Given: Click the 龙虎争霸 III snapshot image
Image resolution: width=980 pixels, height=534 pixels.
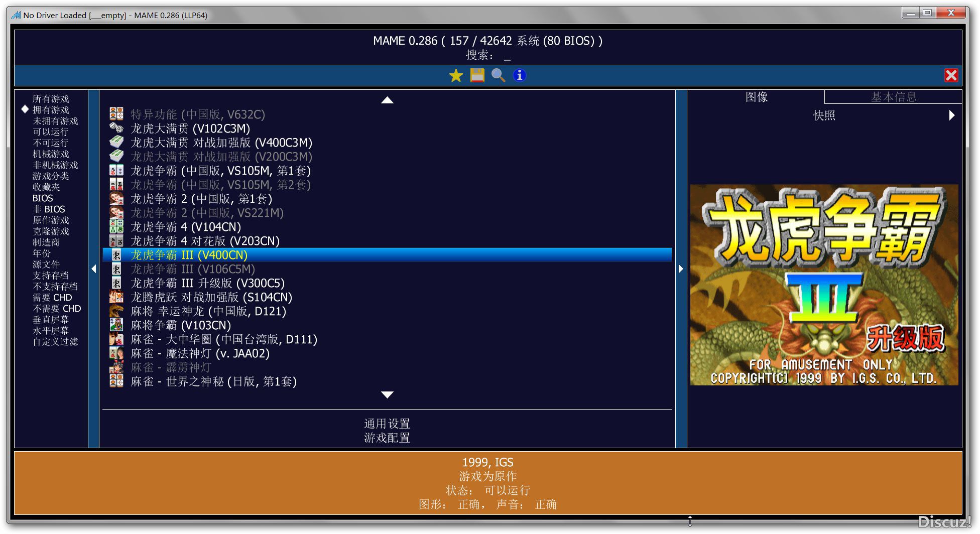Looking at the screenshot, I should (x=824, y=285).
